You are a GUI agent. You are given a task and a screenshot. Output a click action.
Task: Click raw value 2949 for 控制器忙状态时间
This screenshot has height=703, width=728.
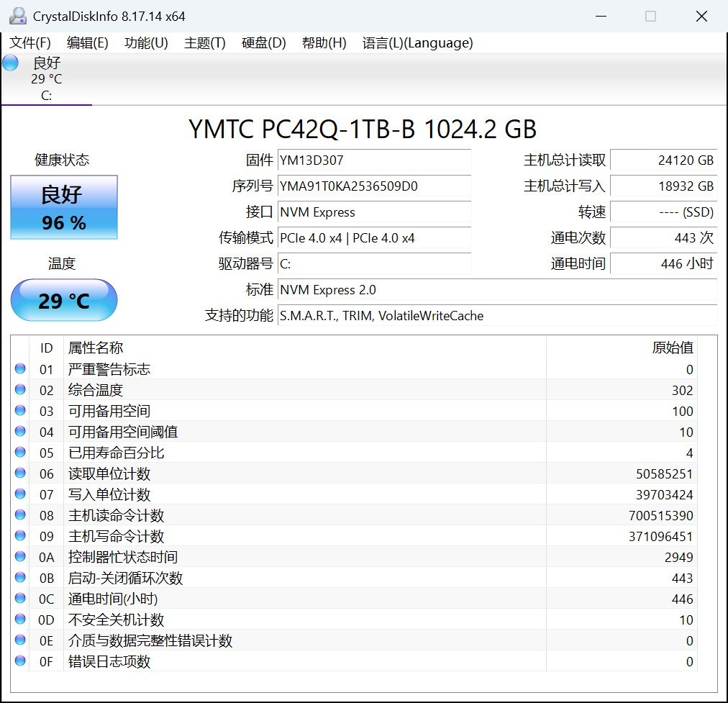click(x=679, y=558)
